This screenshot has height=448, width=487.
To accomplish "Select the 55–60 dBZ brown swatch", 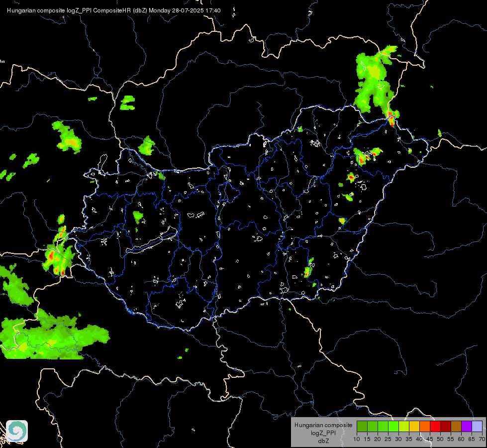I will [456, 426].
